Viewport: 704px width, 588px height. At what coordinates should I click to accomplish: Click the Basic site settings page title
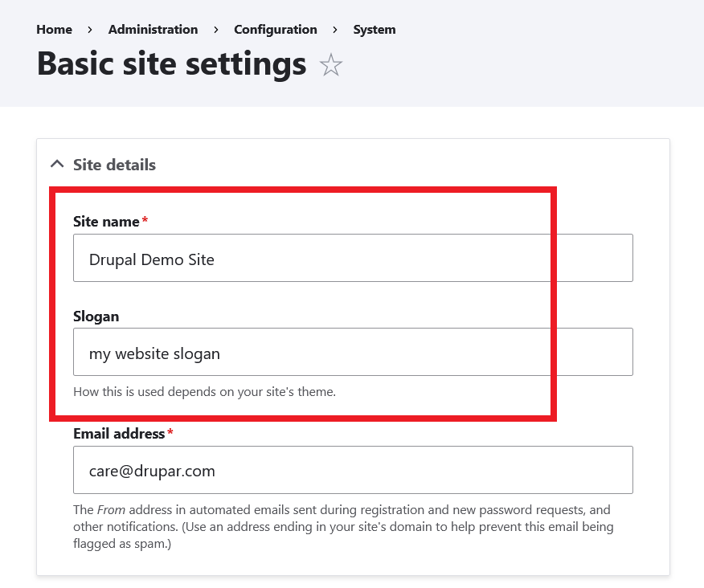coord(170,63)
